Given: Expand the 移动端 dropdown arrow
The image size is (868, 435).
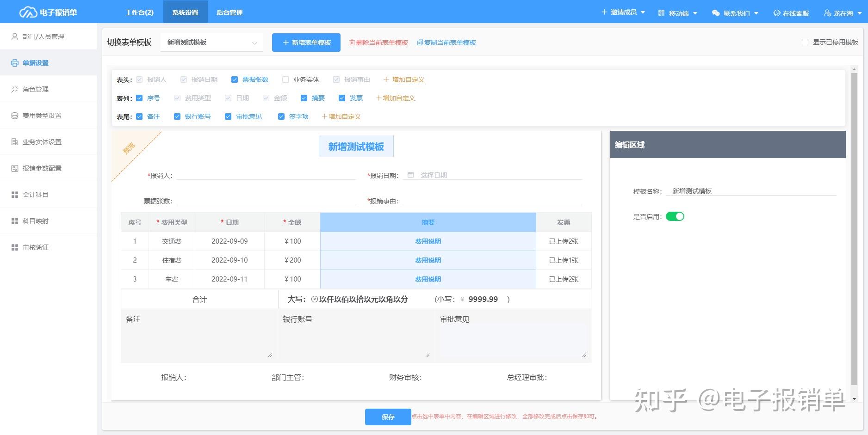Looking at the screenshot, I should 695,13.
